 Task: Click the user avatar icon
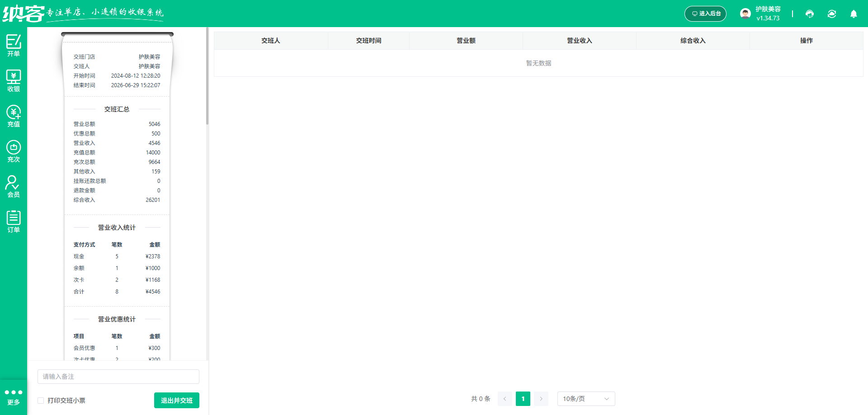[x=745, y=14]
